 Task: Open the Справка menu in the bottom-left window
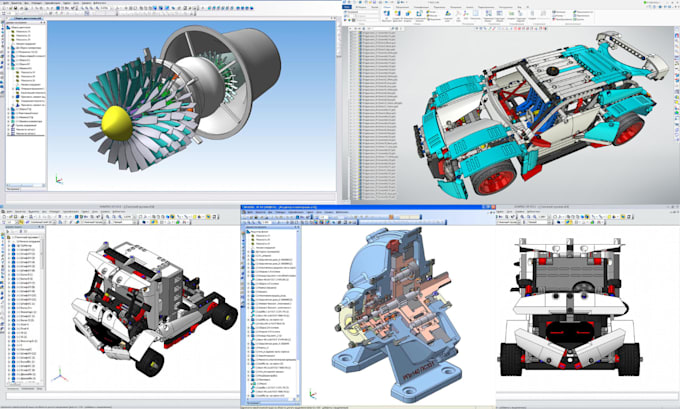pos(103,212)
